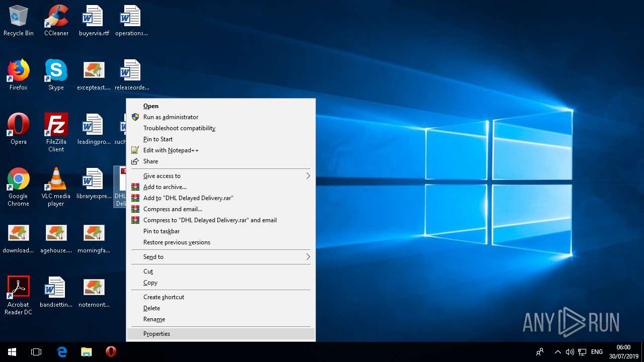Choose Copy in the context menu

[x=220, y=283]
